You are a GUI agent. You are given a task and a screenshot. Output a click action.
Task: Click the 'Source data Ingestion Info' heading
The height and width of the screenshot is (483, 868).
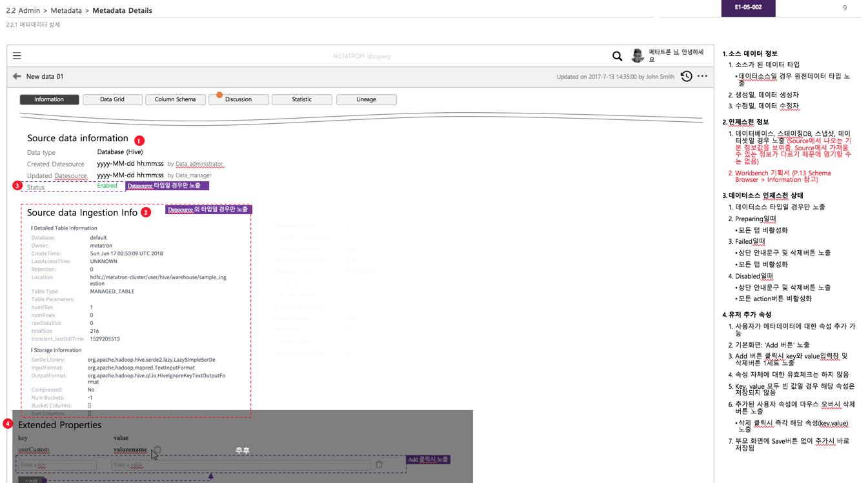[82, 212]
